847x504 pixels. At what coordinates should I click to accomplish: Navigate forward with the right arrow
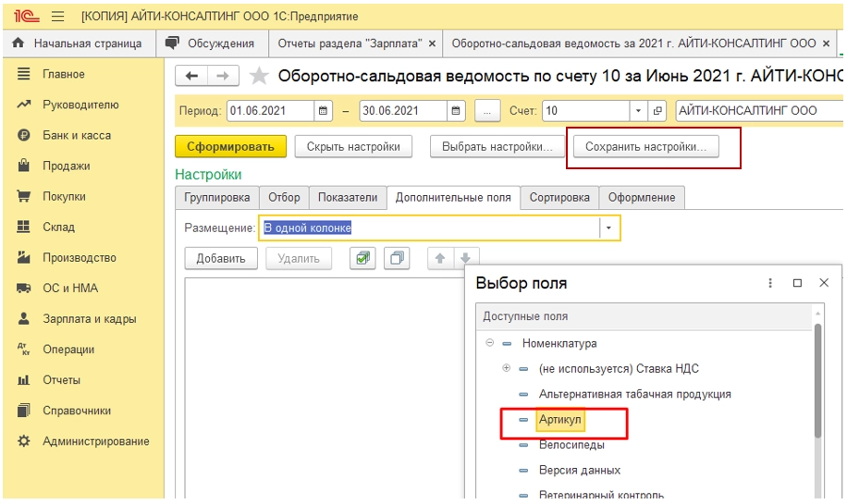(x=223, y=76)
